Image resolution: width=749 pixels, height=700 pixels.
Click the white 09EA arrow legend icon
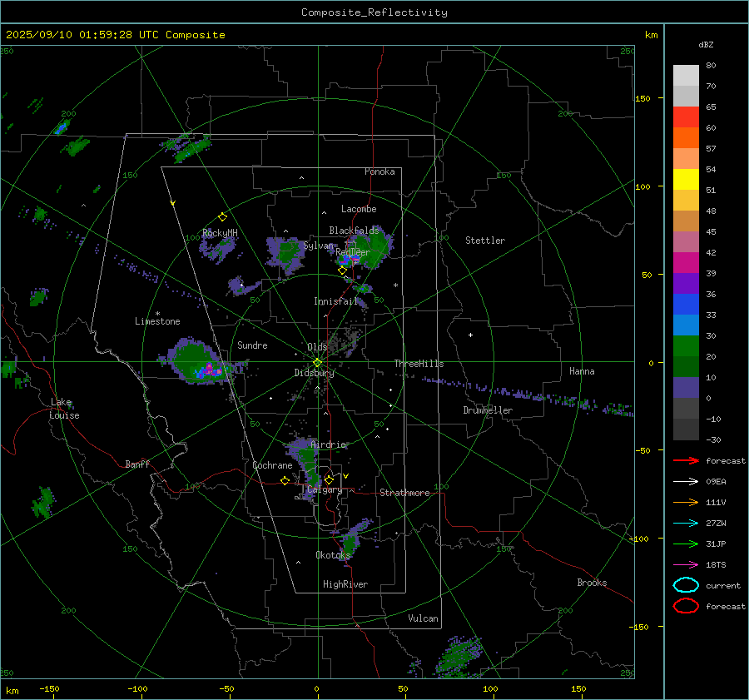pos(686,482)
